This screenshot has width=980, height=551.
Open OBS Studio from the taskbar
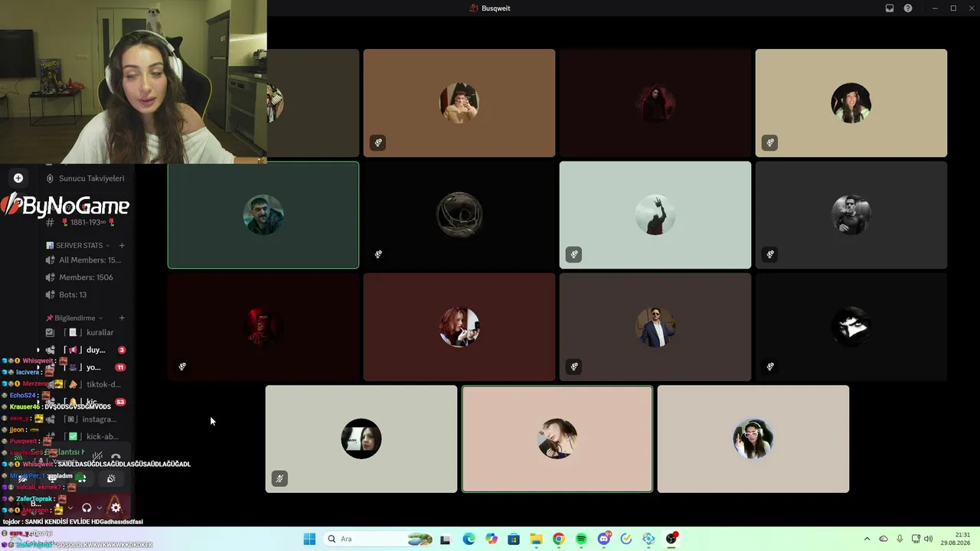pyautogui.click(x=671, y=539)
